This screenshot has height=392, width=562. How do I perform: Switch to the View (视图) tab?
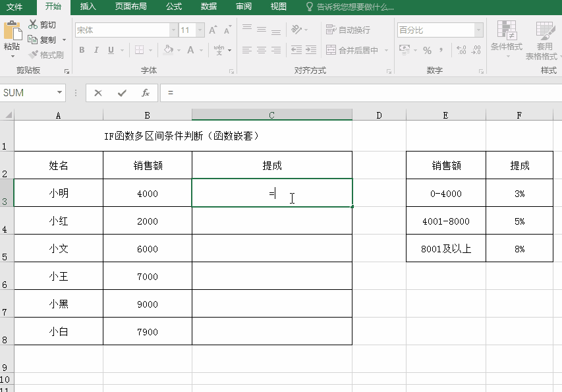279,7
